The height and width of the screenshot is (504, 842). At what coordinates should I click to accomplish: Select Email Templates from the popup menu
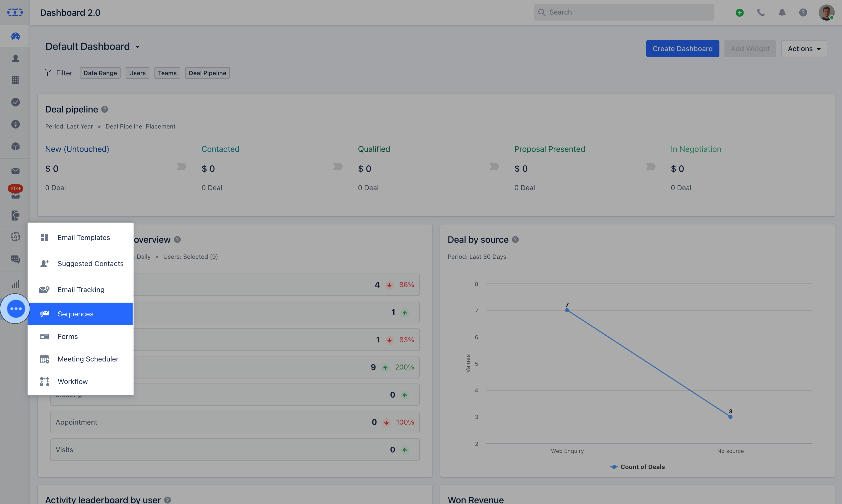pyautogui.click(x=80, y=237)
